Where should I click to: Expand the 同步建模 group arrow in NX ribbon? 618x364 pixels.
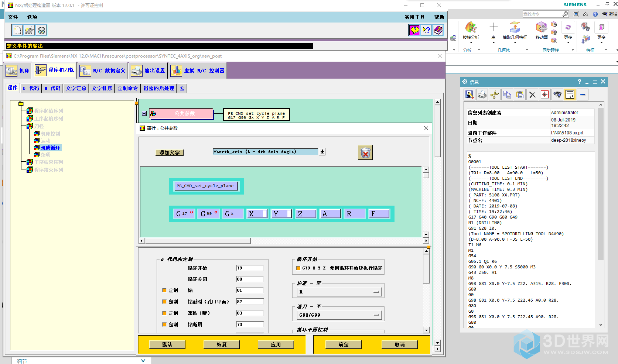573,50
